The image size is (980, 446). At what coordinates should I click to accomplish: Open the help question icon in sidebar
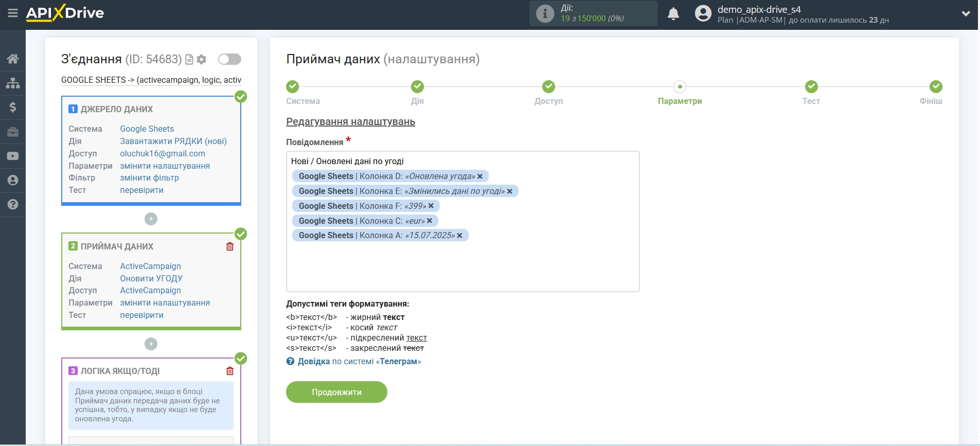[13, 204]
